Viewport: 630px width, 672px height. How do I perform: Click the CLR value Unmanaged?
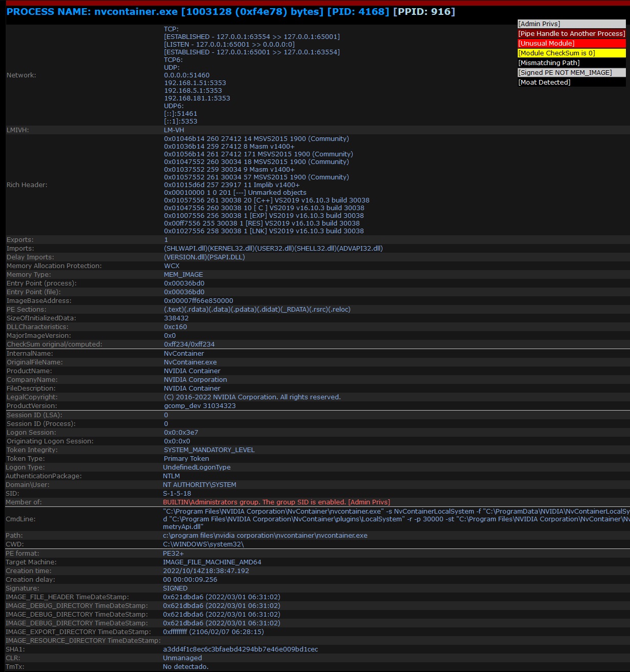pyautogui.click(x=182, y=658)
